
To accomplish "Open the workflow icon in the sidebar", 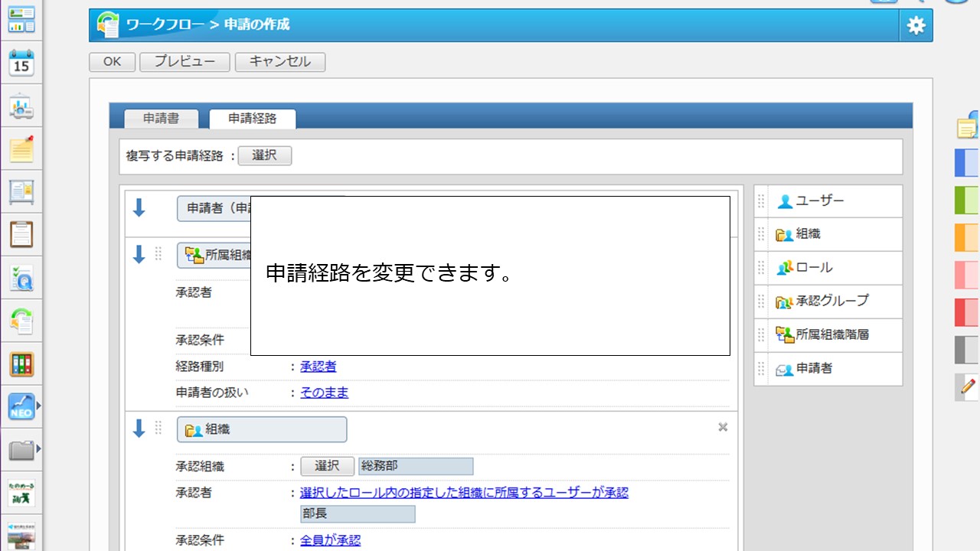I will click(21, 321).
